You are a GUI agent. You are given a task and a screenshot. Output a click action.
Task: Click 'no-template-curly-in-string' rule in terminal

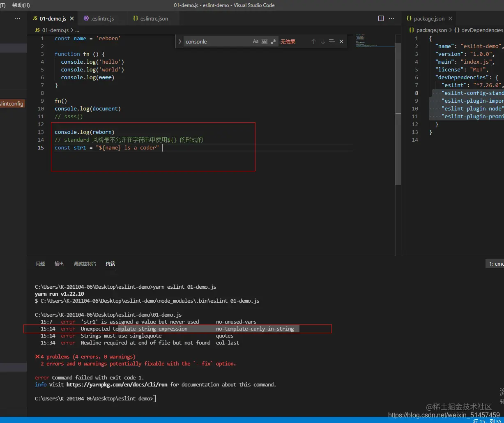pos(255,329)
